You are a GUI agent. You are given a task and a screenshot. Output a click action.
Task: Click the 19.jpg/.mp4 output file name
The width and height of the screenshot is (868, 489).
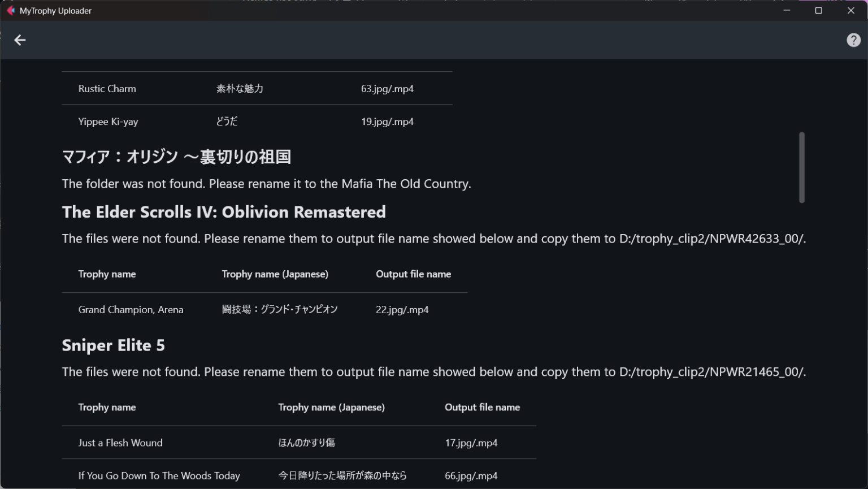point(387,122)
